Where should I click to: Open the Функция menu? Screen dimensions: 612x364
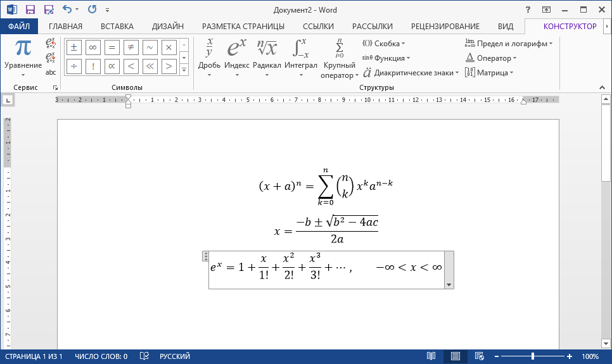tap(386, 58)
